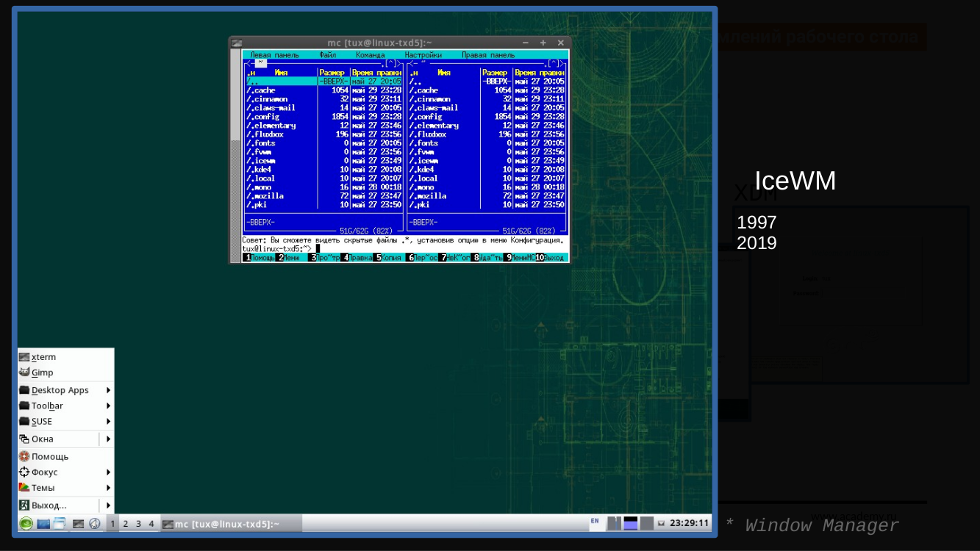
Task: Click Размер column header in left panel
Action: pyautogui.click(x=332, y=73)
